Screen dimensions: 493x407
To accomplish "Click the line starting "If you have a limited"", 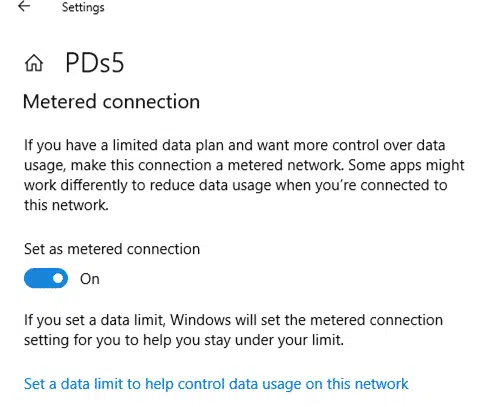I will [235, 146].
